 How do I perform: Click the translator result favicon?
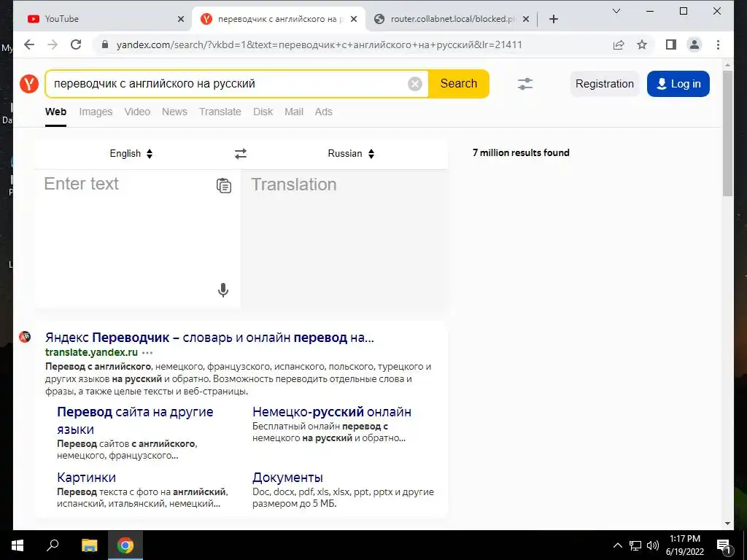click(25, 337)
